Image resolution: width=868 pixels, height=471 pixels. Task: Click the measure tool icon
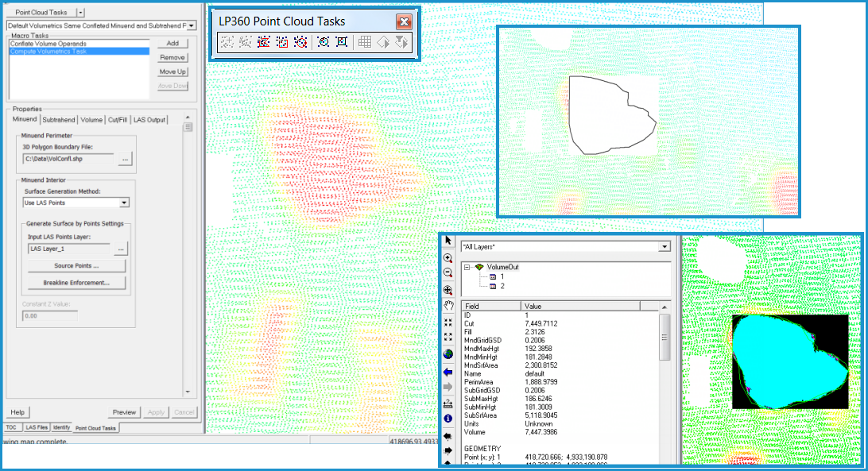click(x=448, y=404)
